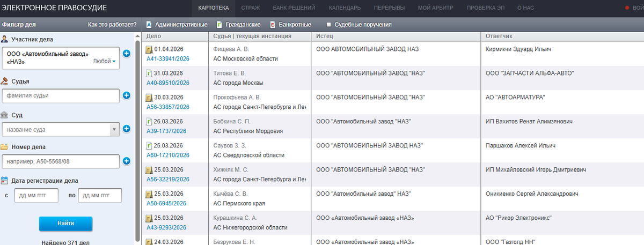Click court АС Республики Мордовия

point(248,131)
